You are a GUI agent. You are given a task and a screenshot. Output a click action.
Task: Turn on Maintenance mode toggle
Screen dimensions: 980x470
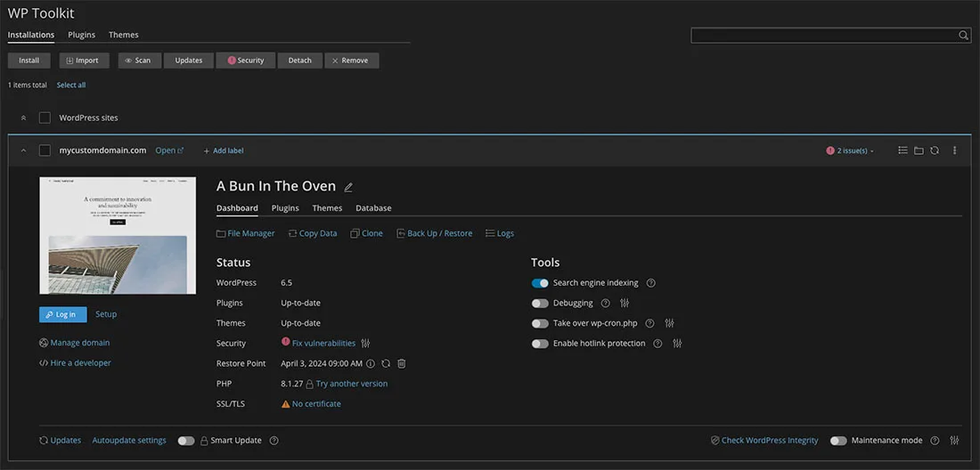pos(838,441)
